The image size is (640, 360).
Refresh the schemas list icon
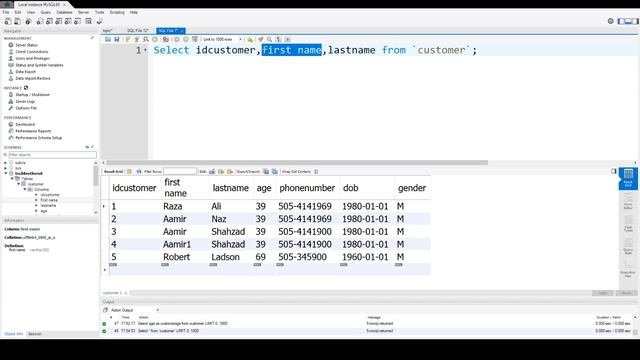87,147
